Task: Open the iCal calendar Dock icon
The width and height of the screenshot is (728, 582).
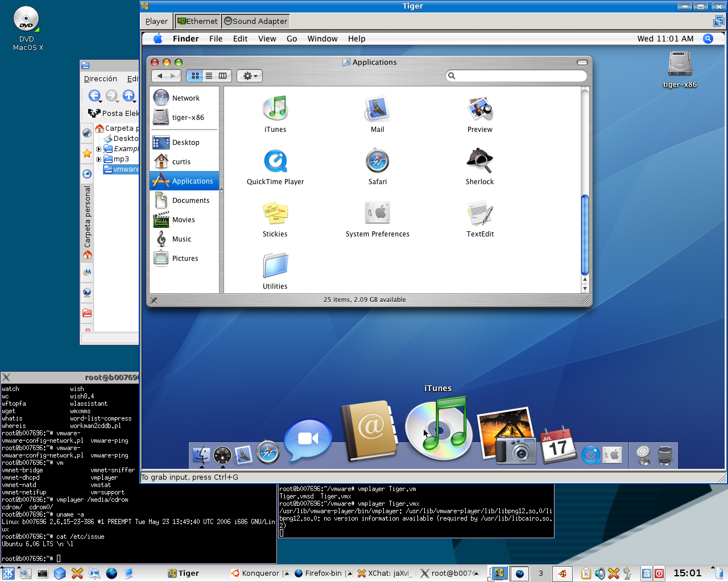Action: pyautogui.click(x=558, y=445)
